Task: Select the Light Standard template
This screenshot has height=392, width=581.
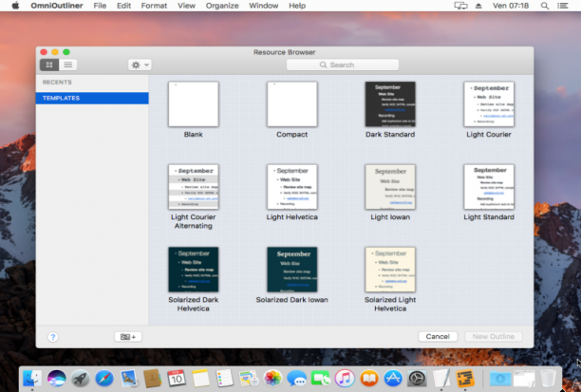Action: click(489, 187)
